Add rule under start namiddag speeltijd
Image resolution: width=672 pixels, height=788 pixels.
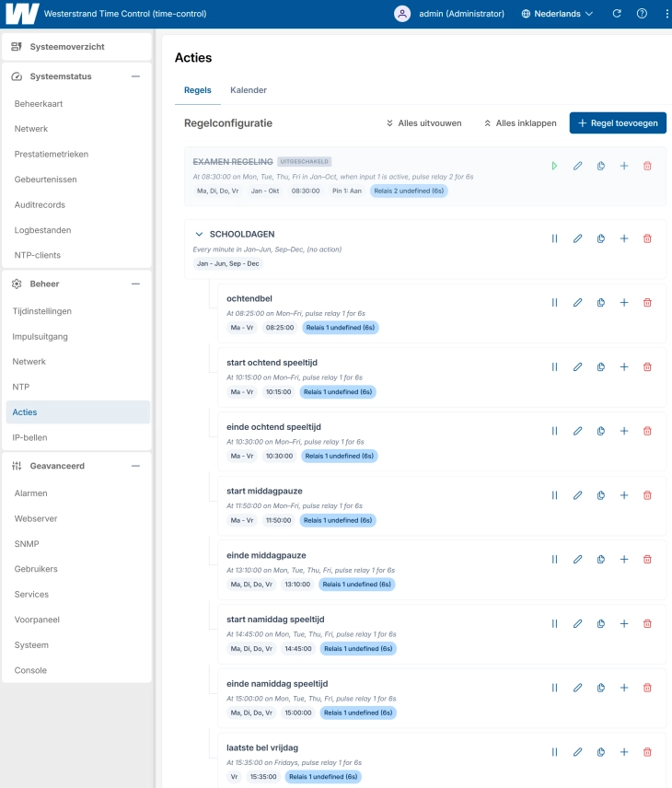624,623
